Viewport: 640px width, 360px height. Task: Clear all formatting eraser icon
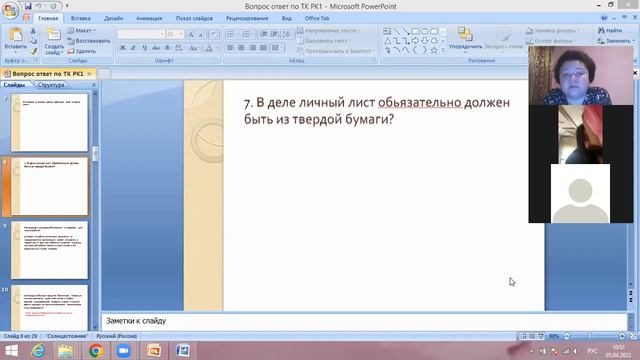[214, 35]
